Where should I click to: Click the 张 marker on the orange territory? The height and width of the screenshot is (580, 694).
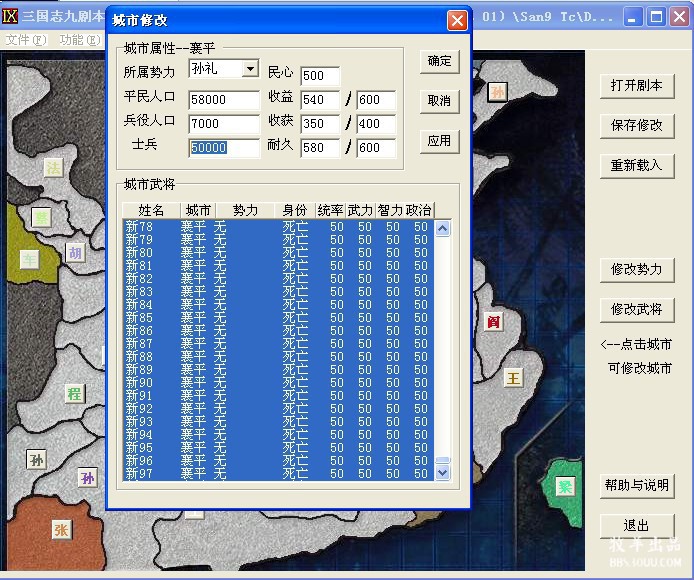61,530
